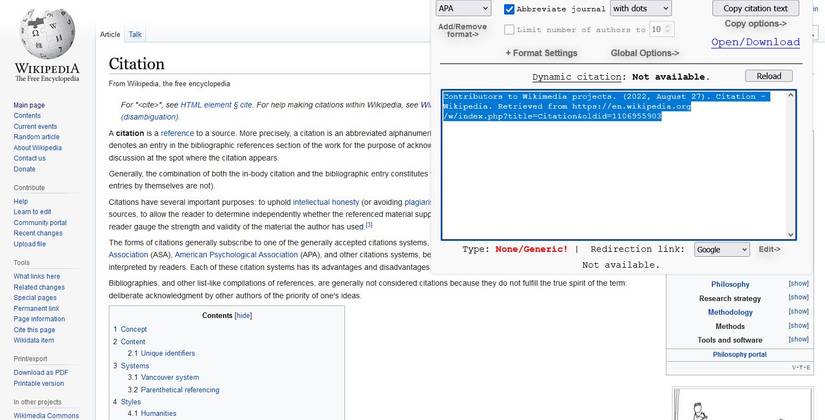Open Help link under Contribute
This screenshot has width=825, height=420.
click(21, 201)
